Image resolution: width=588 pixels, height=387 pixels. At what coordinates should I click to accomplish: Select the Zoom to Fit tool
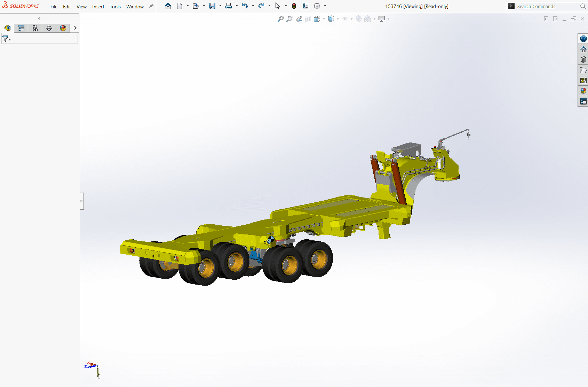tap(280, 19)
